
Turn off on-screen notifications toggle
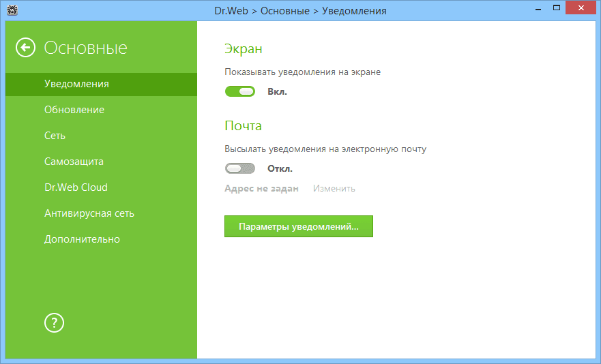coord(240,91)
